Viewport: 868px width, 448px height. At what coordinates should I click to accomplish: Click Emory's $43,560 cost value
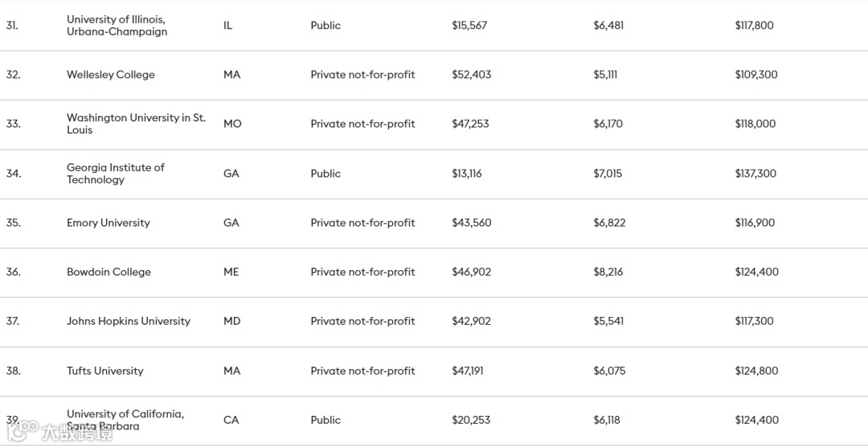coord(471,223)
